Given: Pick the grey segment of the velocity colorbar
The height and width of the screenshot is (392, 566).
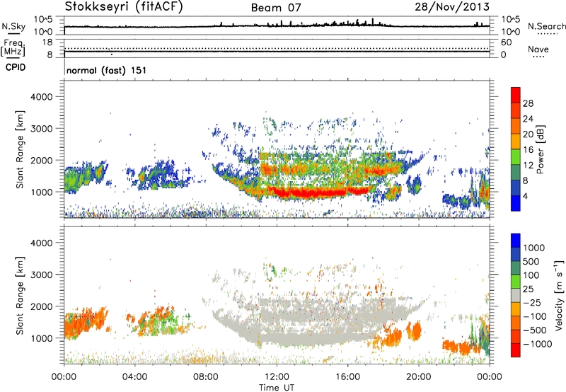Looking at the screenshot, I should pyautogui.click(x=516, y=295).
